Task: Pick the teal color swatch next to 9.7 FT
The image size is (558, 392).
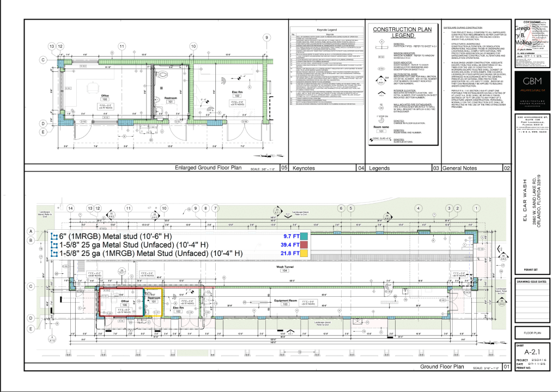Action: 304,237
